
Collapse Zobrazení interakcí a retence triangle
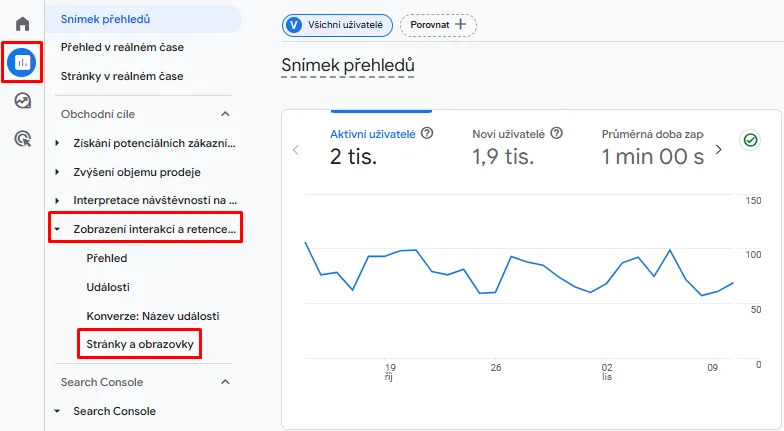(x=57, y=229)
